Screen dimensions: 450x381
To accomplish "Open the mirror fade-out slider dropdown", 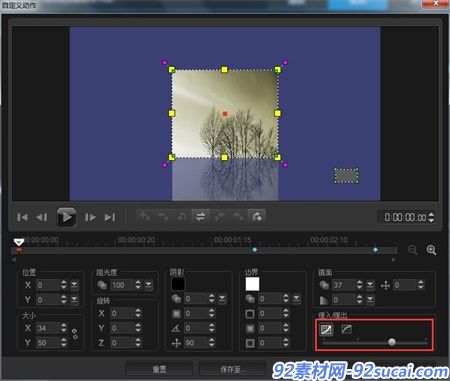I will pyautogui.click(x=370, y=300).
